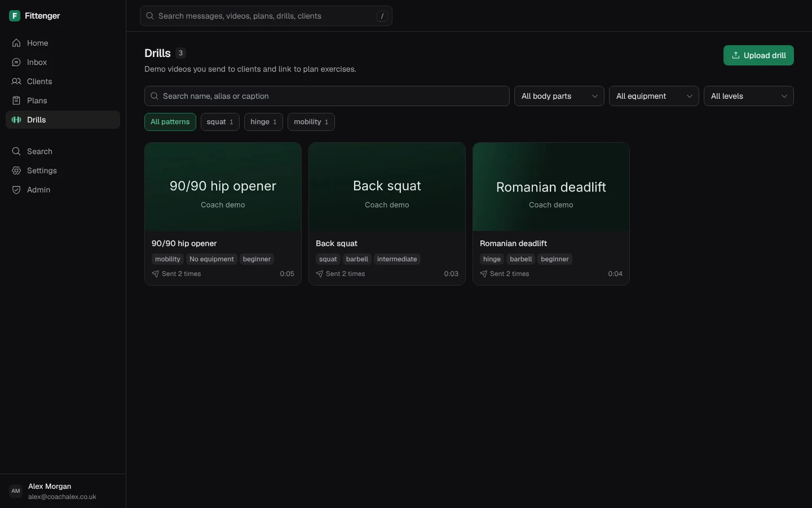812x508 pixels.
Task: Click the mobility tag on hip opener card
Action: pyautogui.click(x=167, y=259)
